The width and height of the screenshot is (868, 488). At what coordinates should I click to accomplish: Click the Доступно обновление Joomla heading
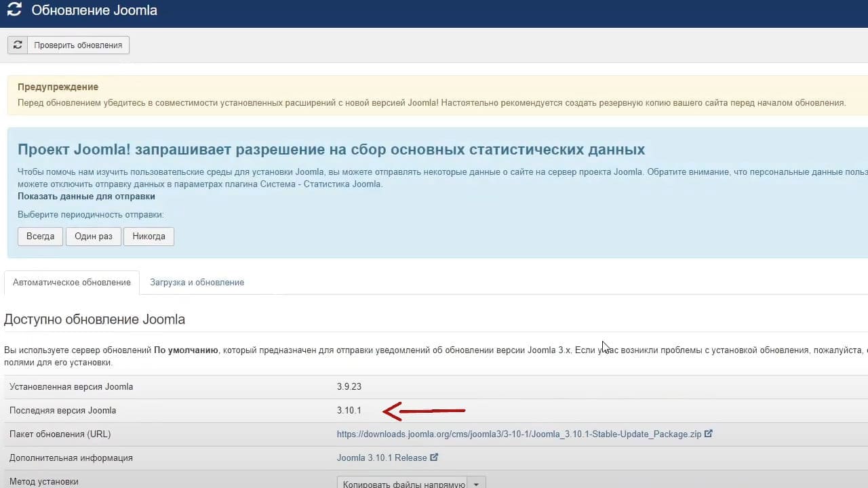tap(94, 319)
